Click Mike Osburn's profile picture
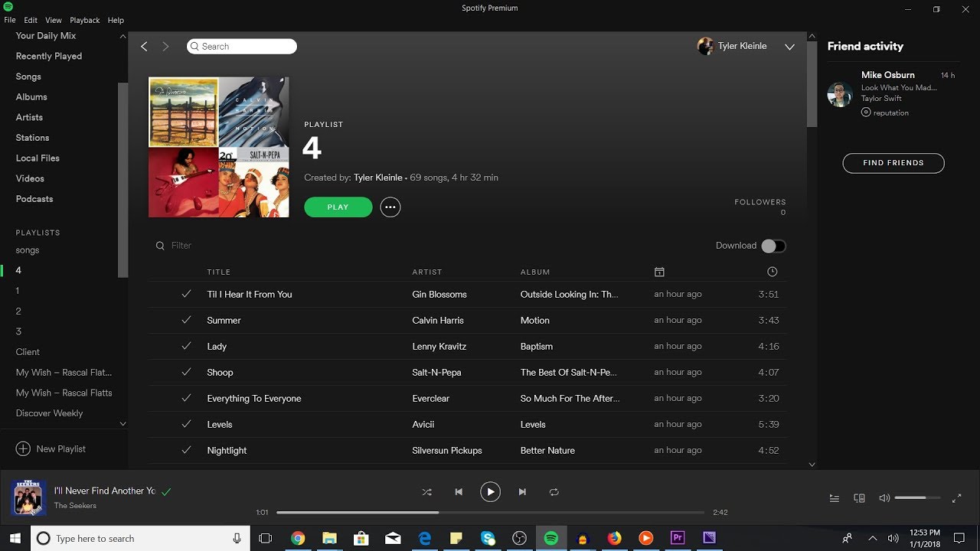Image resolution: width=980 pixels, height=551 pixels. 840,94
